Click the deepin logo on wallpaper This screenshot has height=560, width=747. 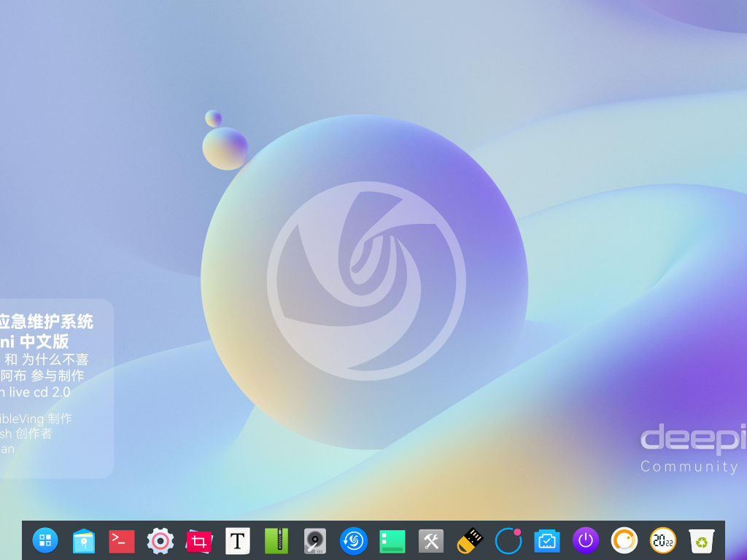click(366, 280)
